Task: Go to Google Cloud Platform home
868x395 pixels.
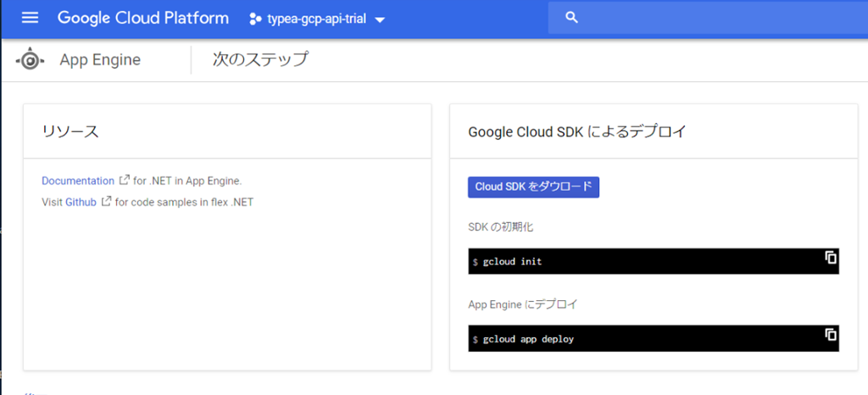Action: (x=142, y=18)
